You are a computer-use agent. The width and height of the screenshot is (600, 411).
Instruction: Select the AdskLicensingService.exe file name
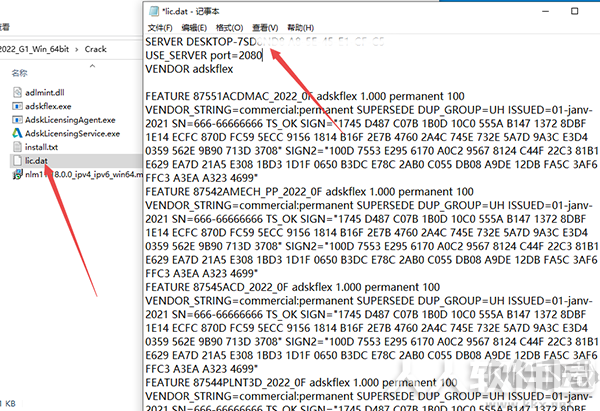click(x=72, y=133)
